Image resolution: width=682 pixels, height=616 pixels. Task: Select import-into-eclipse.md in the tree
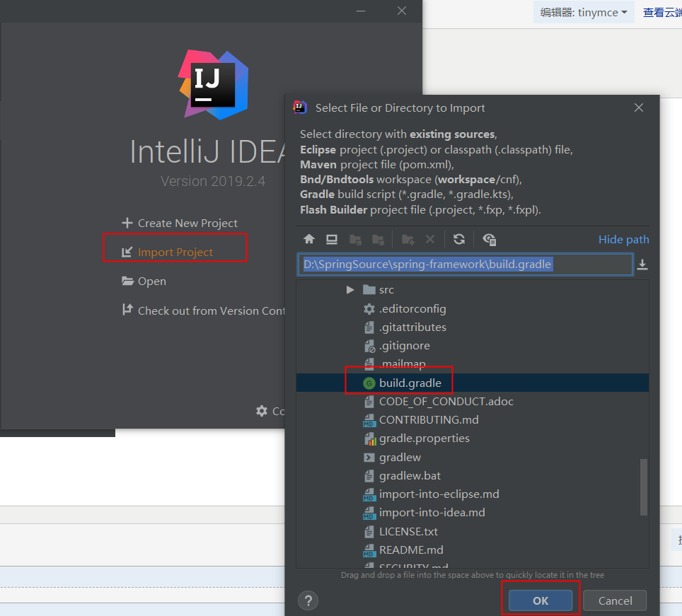[439, 494]
